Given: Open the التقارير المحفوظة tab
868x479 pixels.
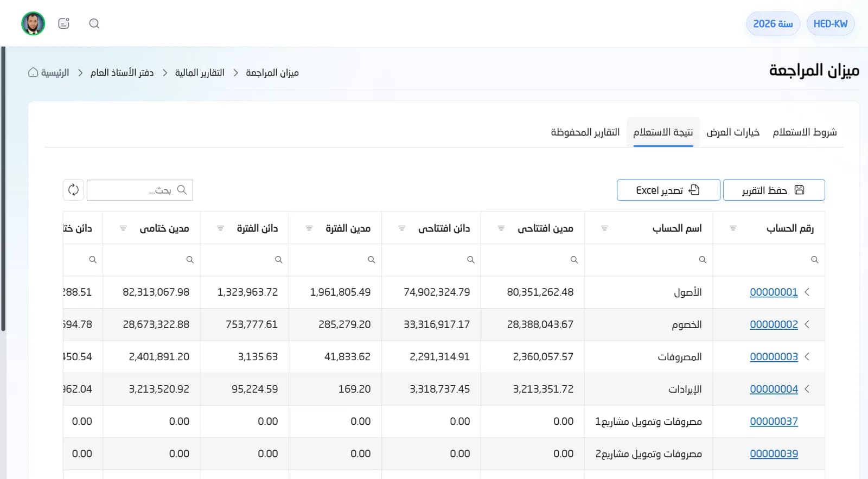Looking at the screenshot, I should (x=585, y=132).
